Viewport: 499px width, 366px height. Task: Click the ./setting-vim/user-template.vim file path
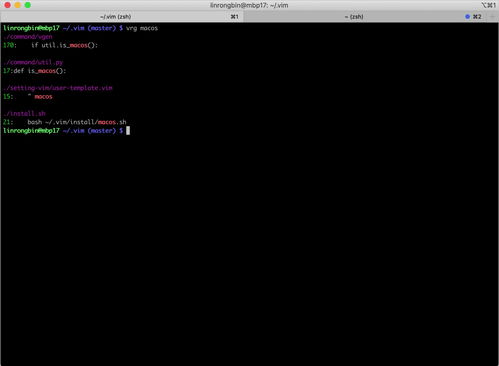pyautogui.click(x=58, y=88)
